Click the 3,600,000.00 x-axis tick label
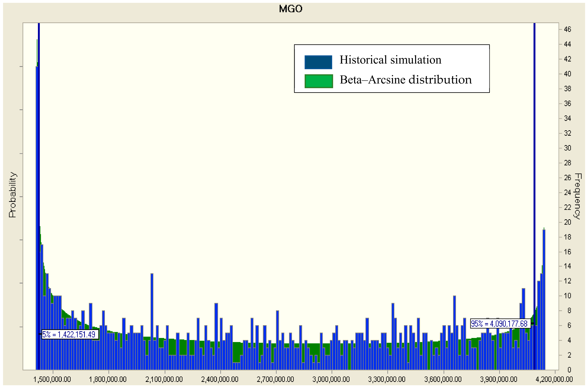The image size is (588, 388). point(443,379)
